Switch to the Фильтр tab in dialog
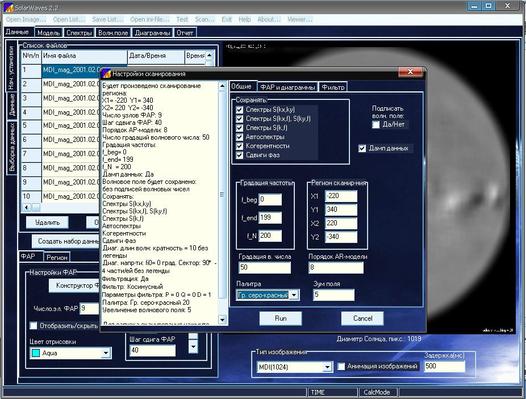The height and width of the screenshot is (399, 526). [x=333, y=87]
